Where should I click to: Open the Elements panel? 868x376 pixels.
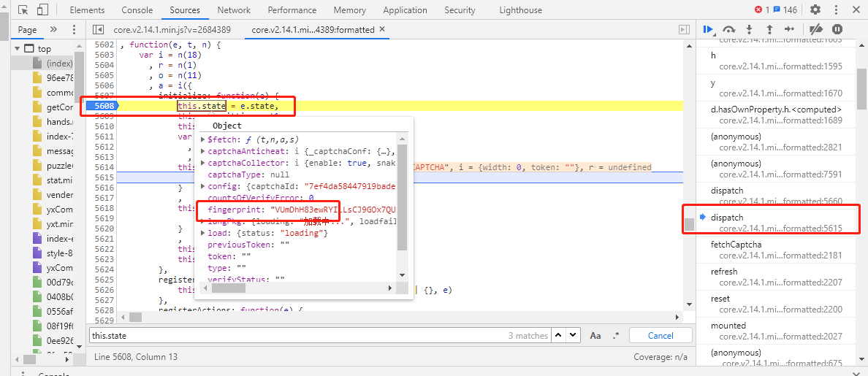pyautogui.click(x=88, y=10)
